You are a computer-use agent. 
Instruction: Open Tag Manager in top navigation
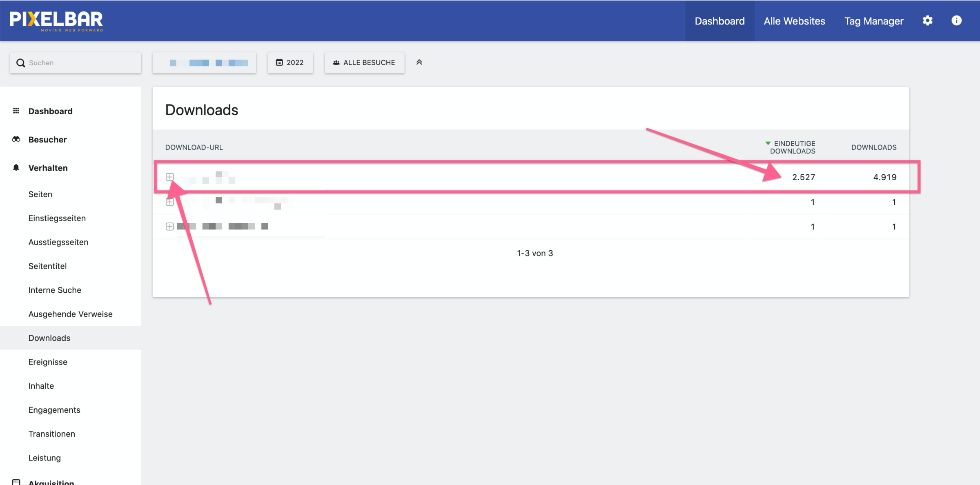click(873, 21)
